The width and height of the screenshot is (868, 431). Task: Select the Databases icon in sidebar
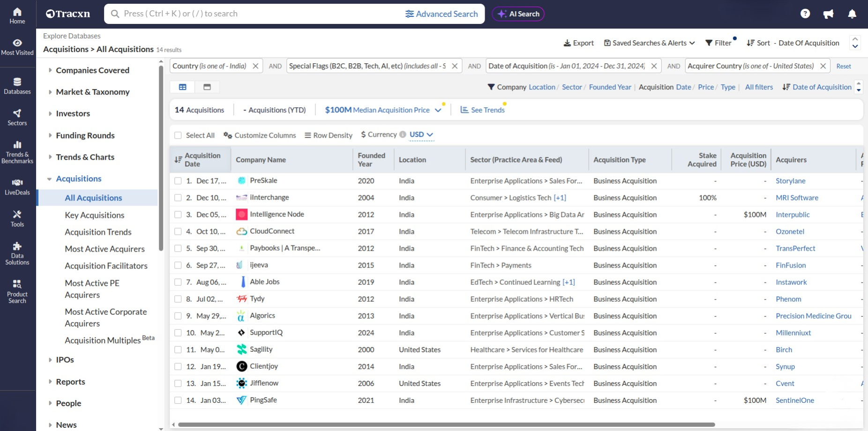point(17,82)
